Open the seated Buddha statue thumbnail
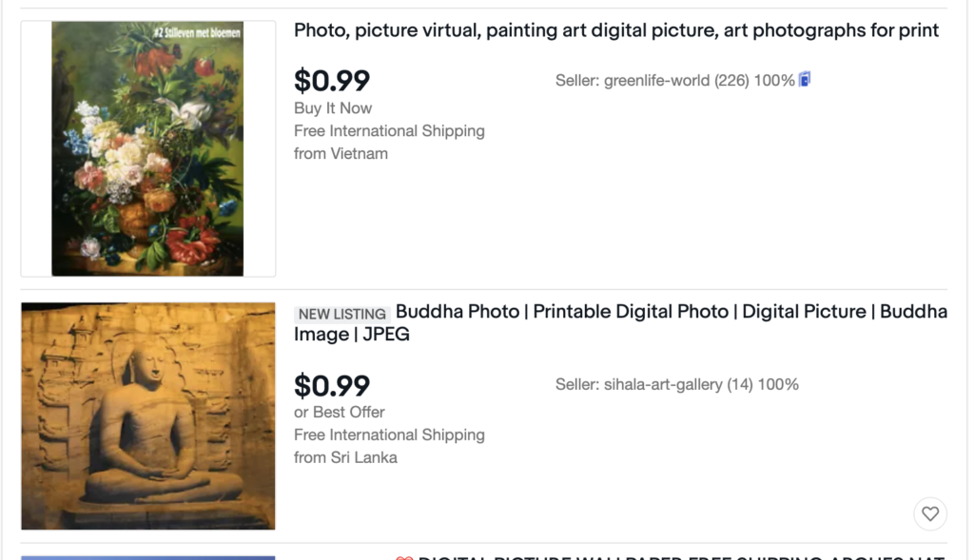974x560 pixels. pos(147,416)
